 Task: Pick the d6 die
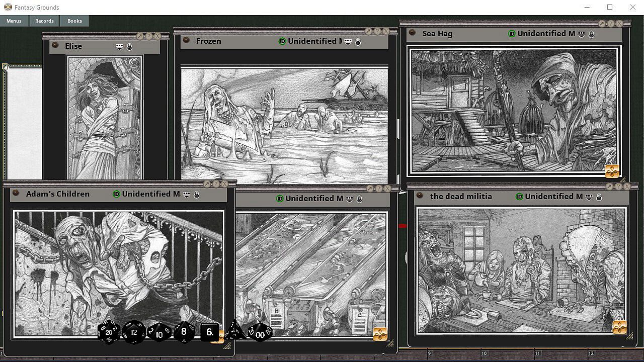210,332
